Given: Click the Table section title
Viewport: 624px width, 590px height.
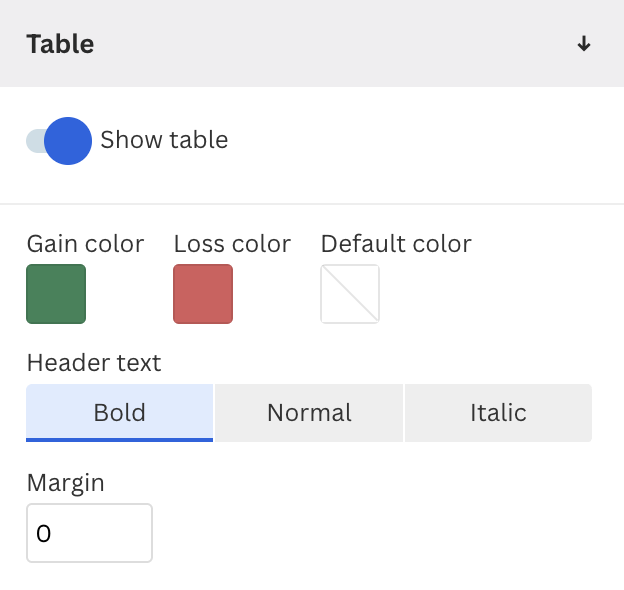Looking at the screenshot, I should (x=60, y=44).
